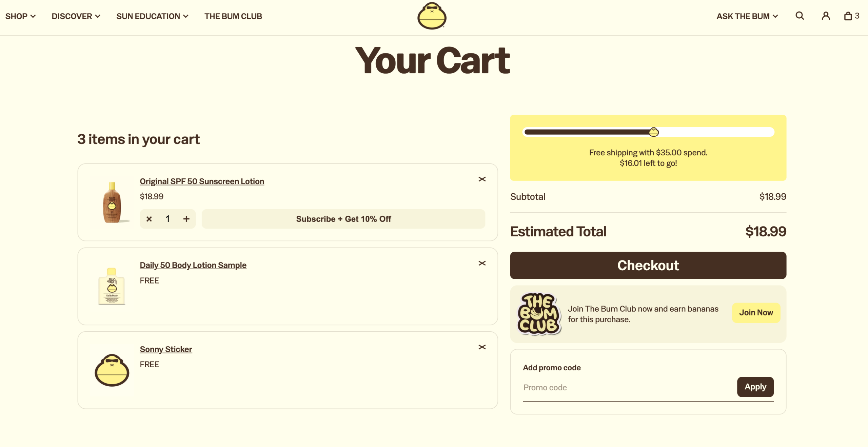Expand the Discover dropdown menu

tap(76, 16)
